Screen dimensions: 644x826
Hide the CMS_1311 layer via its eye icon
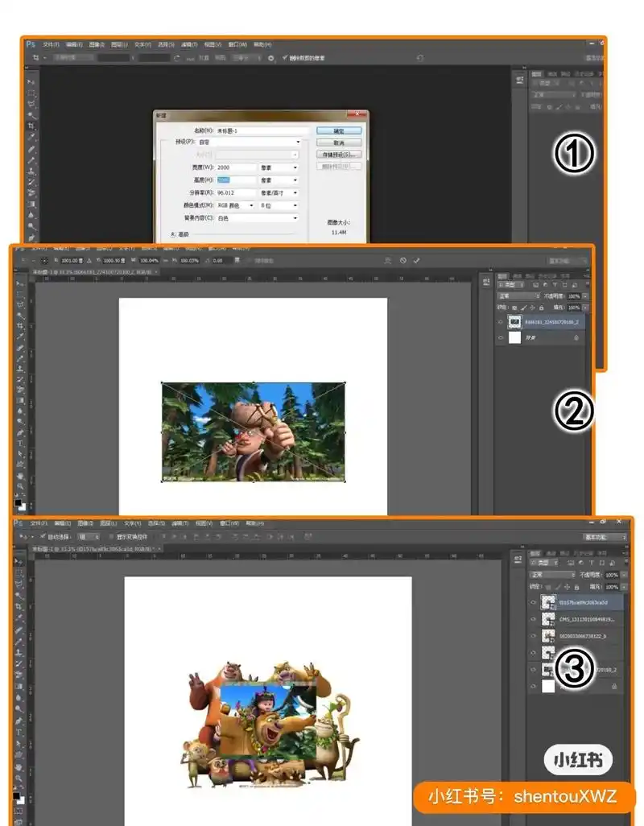pyautogui.click(x=533, y=619)
